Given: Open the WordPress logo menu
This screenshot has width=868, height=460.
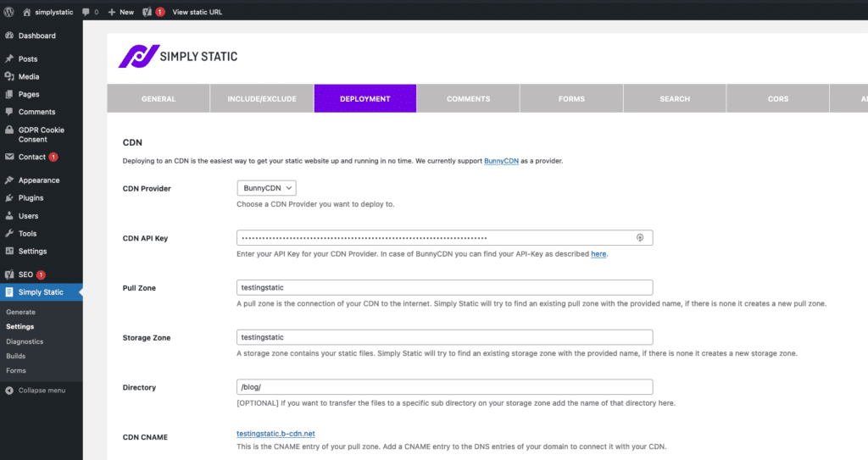Looking at the screenshot, I should [x=8, y=12].
